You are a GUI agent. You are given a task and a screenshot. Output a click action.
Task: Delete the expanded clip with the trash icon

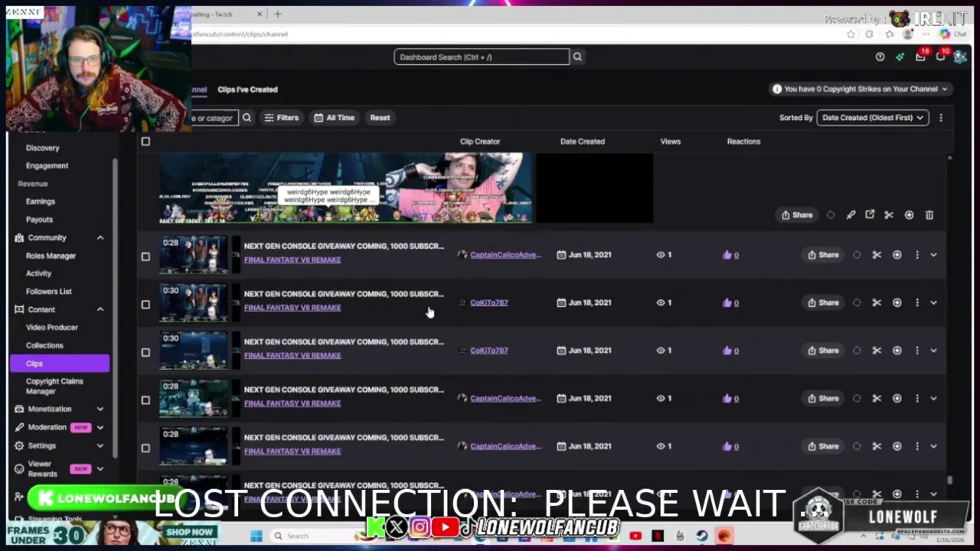929,215
